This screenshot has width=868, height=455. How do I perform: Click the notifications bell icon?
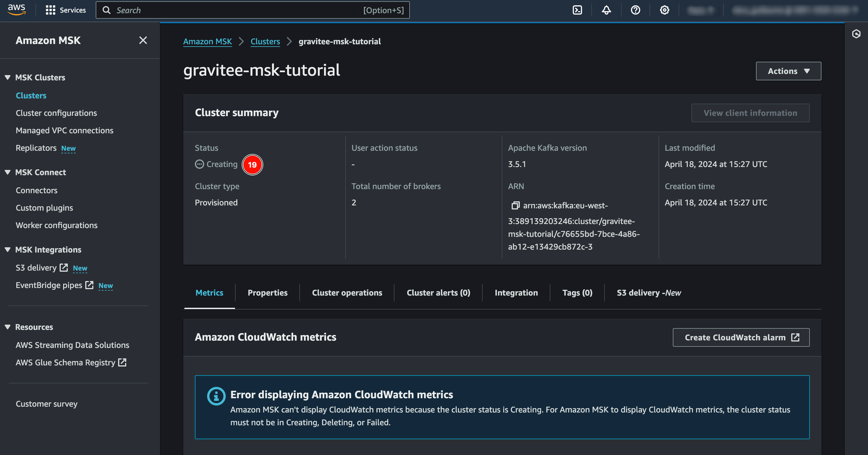(606, 10)
